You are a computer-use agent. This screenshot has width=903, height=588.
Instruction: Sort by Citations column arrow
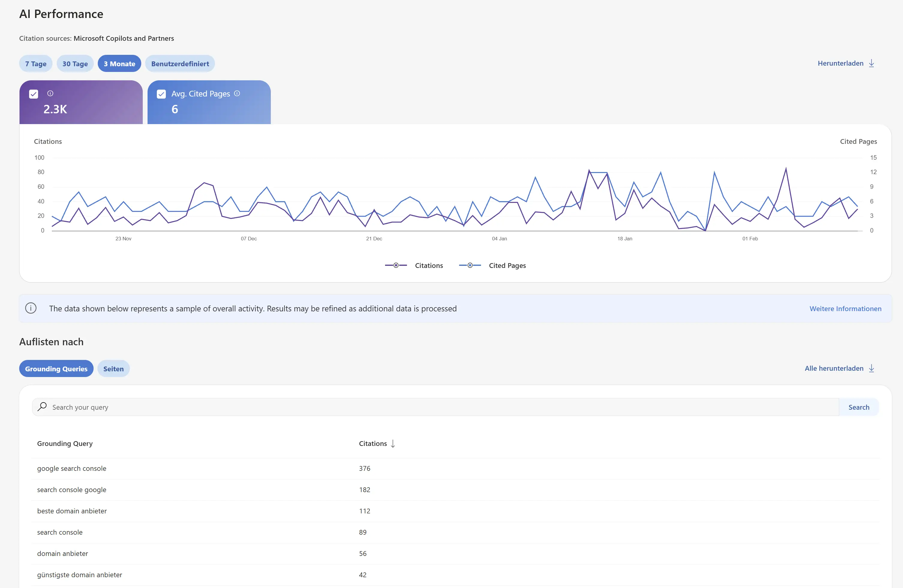(x=393, y=444)
